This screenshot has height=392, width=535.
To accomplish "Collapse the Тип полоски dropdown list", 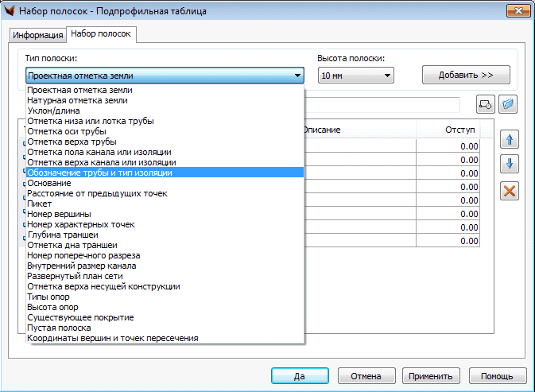I will coord(297,76).
